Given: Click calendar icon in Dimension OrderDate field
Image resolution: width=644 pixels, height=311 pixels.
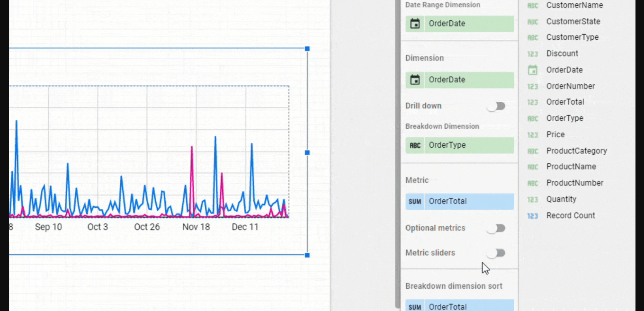Looking at the screenshot, I should pyautogui.click(x=415, y=80).
